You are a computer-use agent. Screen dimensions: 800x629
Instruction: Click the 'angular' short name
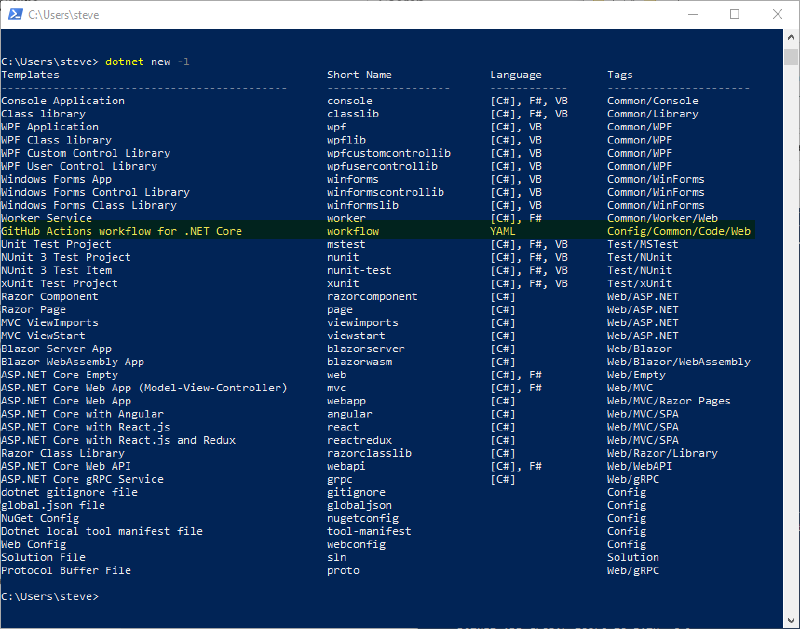[x=349, y=414]
